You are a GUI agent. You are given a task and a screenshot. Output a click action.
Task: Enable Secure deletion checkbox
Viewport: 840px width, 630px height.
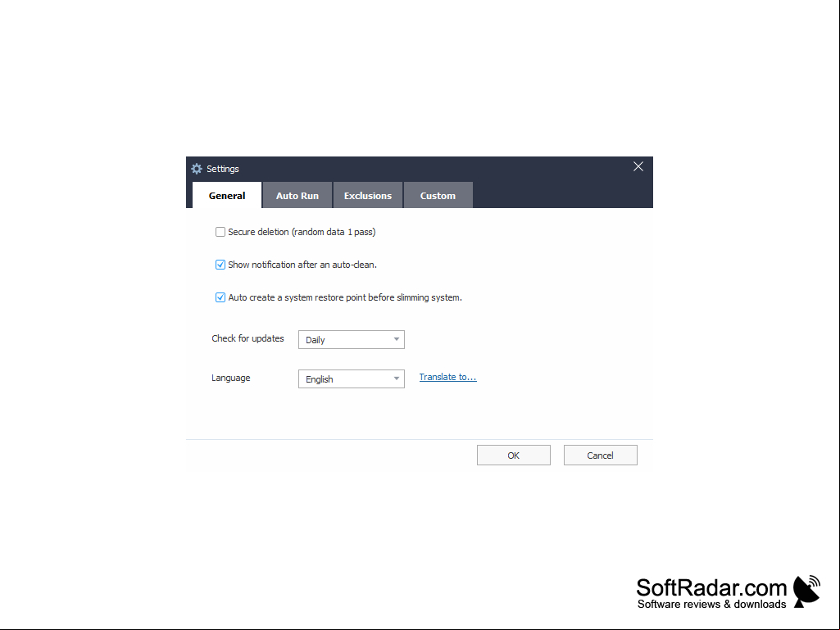(x=220, y=232)
